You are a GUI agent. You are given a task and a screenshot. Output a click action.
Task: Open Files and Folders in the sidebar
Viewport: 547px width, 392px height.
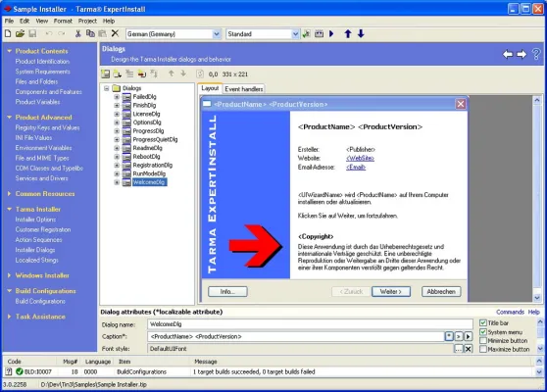click(x=36, y=81)
